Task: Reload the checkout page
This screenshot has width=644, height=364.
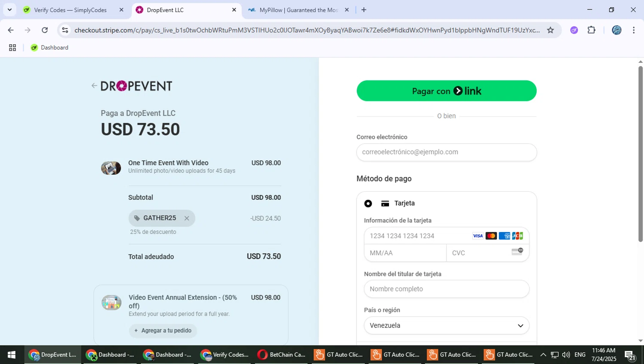Action: click(x=45, y=30)
